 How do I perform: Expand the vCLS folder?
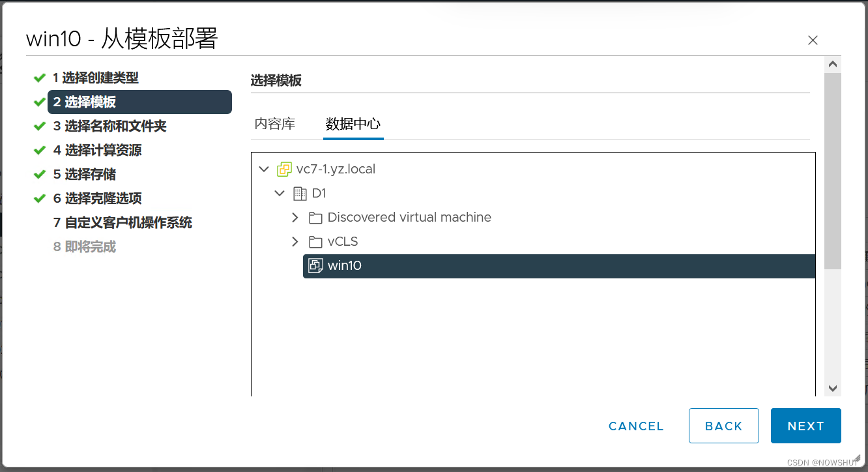[295, 242]
